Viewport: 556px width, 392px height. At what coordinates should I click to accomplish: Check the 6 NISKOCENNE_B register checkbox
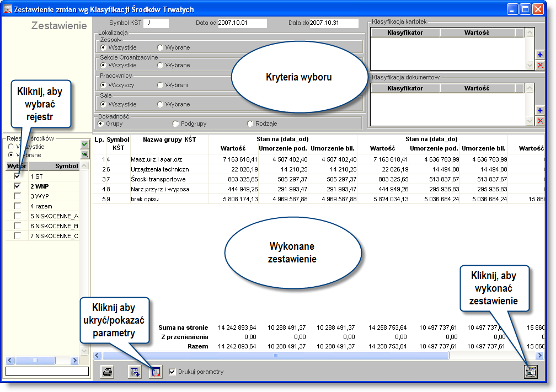click(x=17, y=226)
